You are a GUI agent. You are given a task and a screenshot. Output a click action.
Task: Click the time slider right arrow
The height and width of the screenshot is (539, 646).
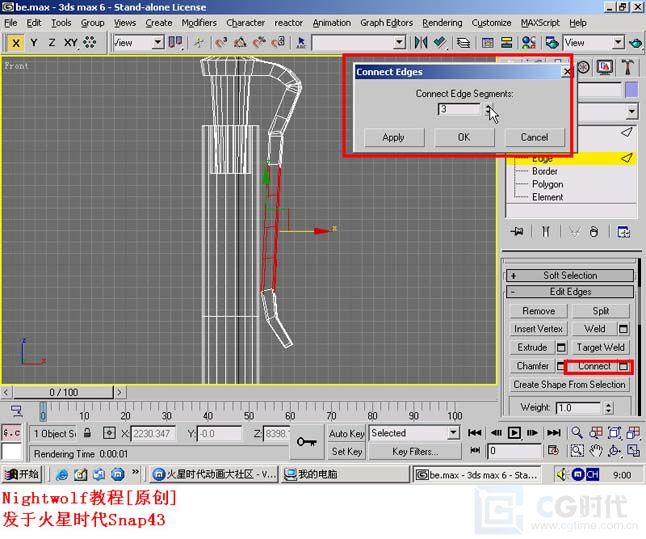click(119, 392)
